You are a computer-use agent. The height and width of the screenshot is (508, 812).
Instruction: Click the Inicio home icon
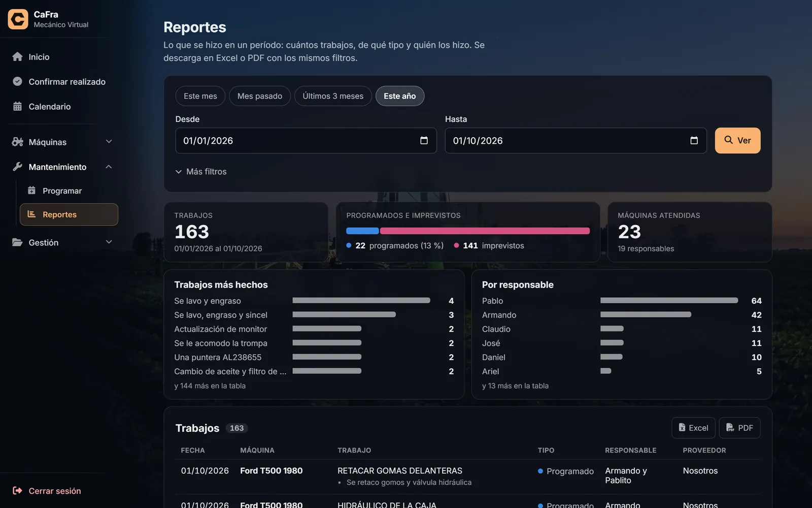click(x=17, y=56)
